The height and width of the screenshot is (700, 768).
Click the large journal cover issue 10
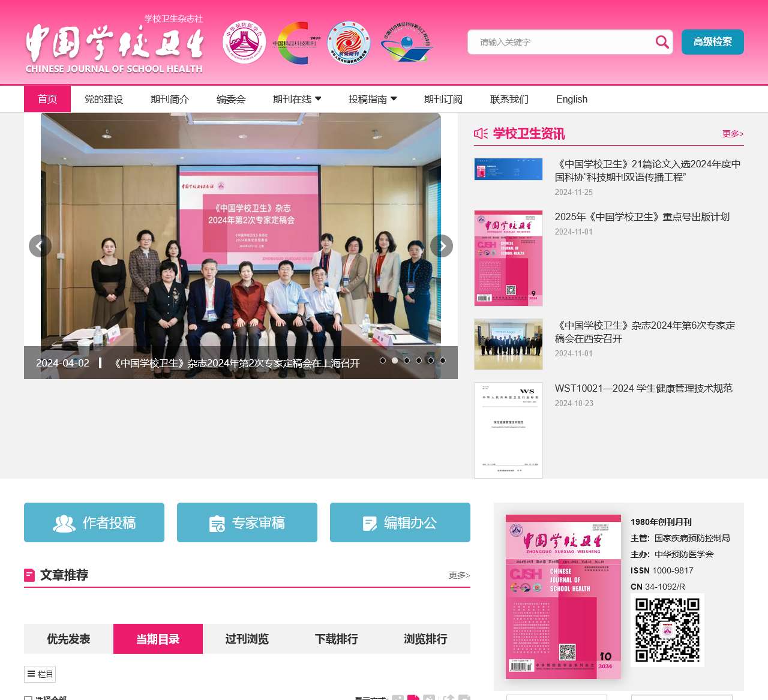point(563,597)
